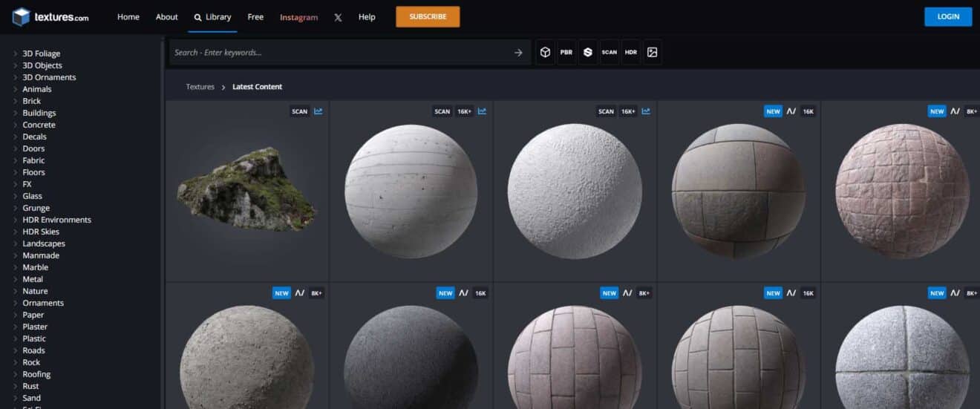
Task: Open the 3D Ornaments category
Action: [49, 77]
